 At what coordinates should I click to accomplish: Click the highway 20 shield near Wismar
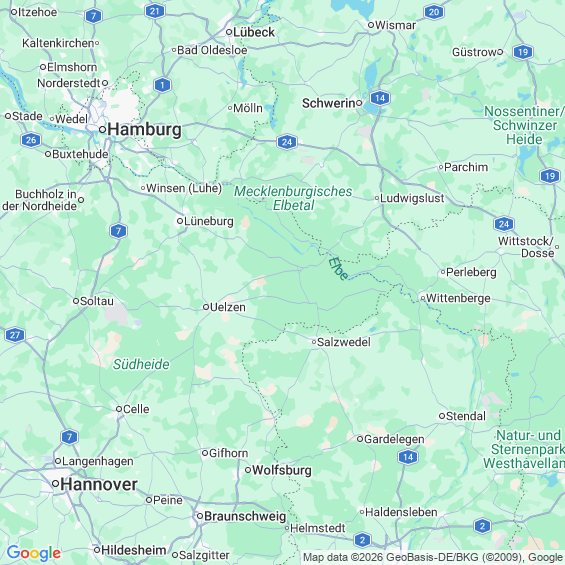click(x=434, y=12)
